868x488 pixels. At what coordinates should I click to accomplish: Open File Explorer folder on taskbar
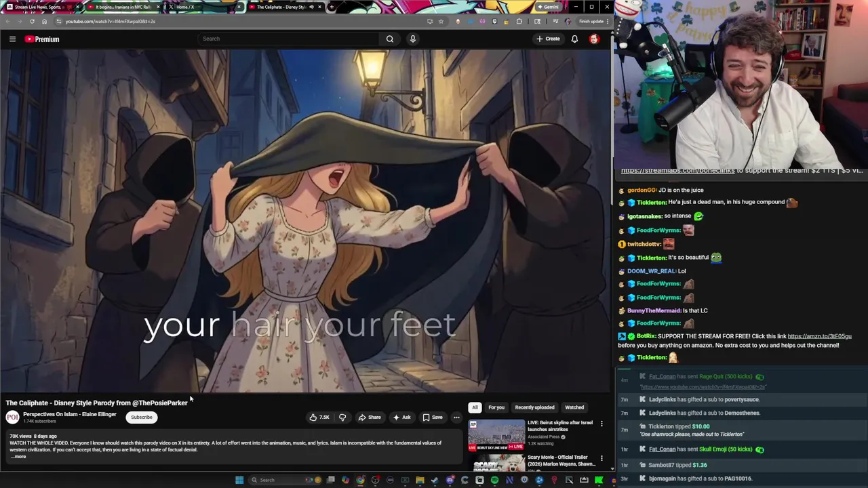click(420, 480)
